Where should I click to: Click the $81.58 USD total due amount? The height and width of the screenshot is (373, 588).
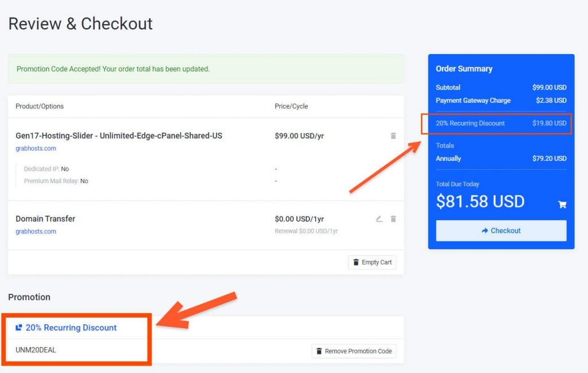[x=480, y=201]
